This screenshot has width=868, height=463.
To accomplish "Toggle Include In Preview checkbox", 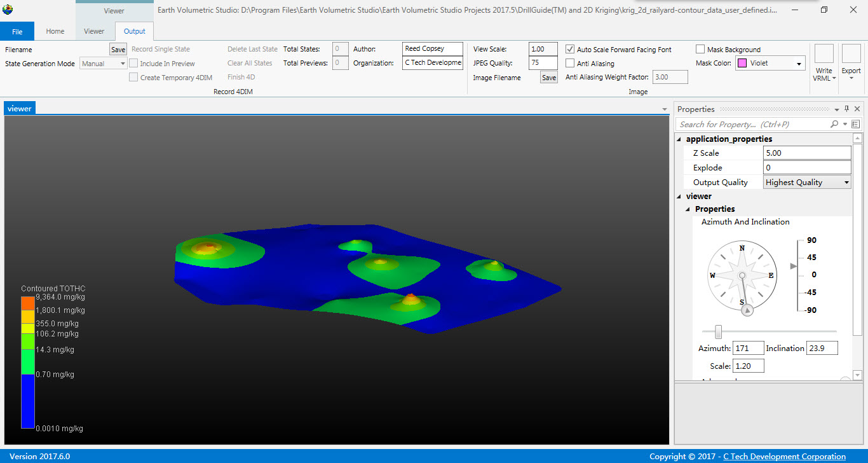I will [133, 64].
